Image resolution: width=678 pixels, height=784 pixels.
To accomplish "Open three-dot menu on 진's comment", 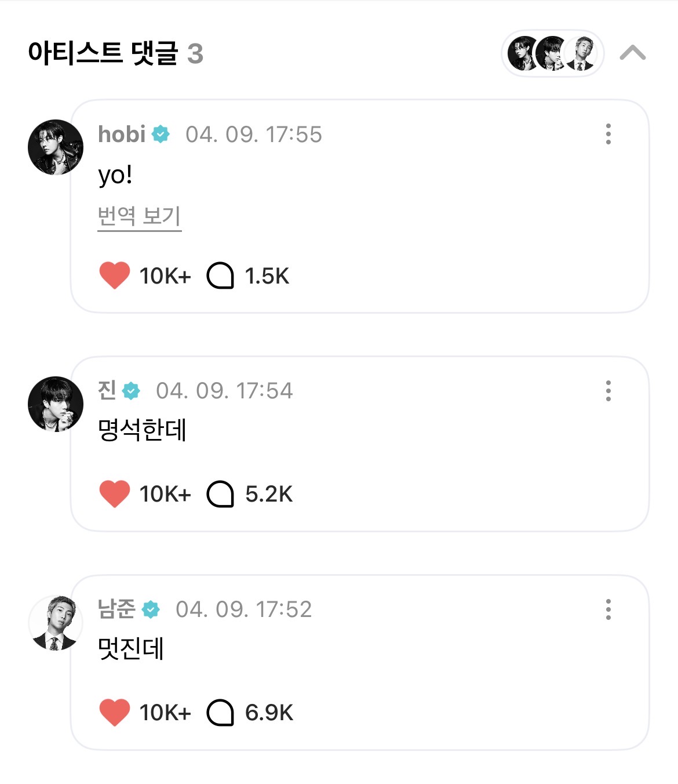I will coord(608,391).
